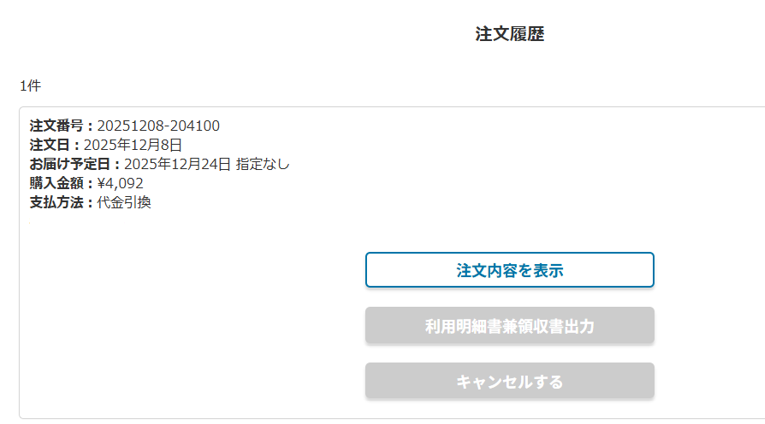
Task: Select the 代金引換 payment method text
Action: [x=124, y=202]
